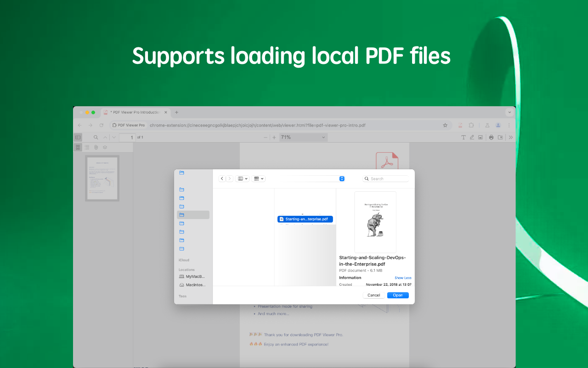The image size is (588, 368).
Task: Open the Extensions puzzle piece menu
Action: click(x=471, y=125)
